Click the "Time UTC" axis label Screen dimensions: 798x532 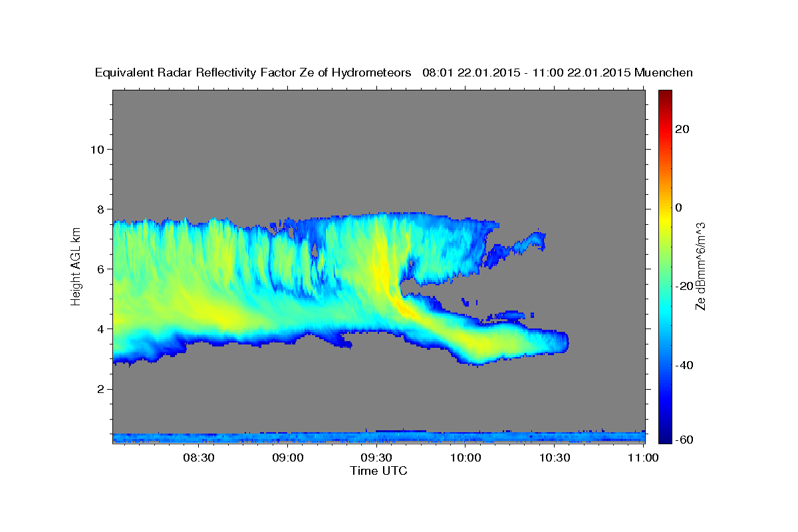point(378,471)
